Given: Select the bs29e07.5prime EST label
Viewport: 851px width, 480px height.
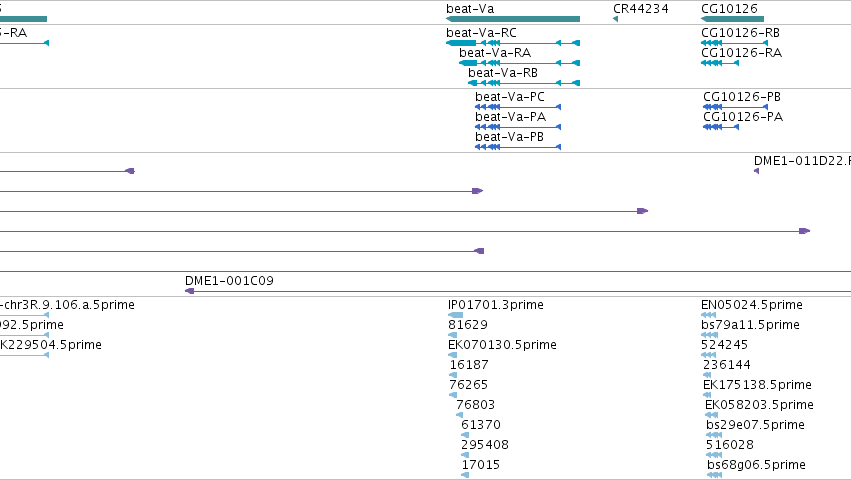Looking at the screenshot, I should (x=755, y=425).
